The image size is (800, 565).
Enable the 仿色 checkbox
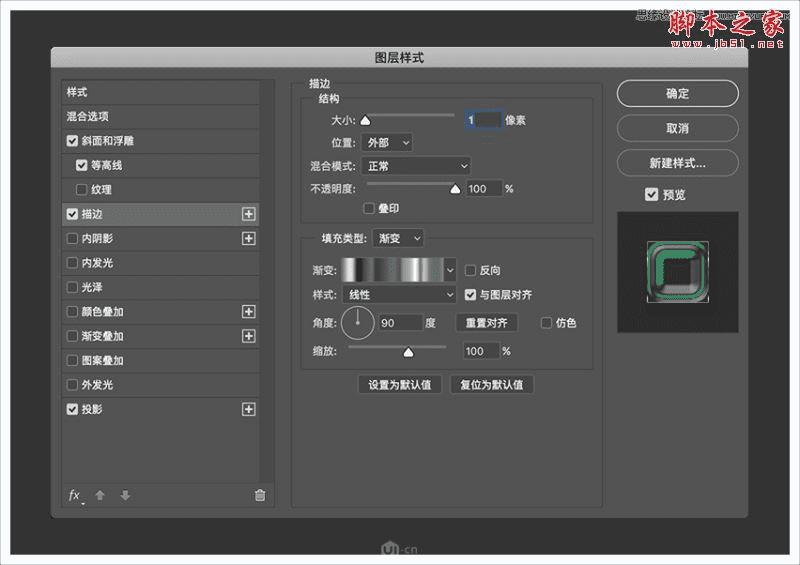546,323
